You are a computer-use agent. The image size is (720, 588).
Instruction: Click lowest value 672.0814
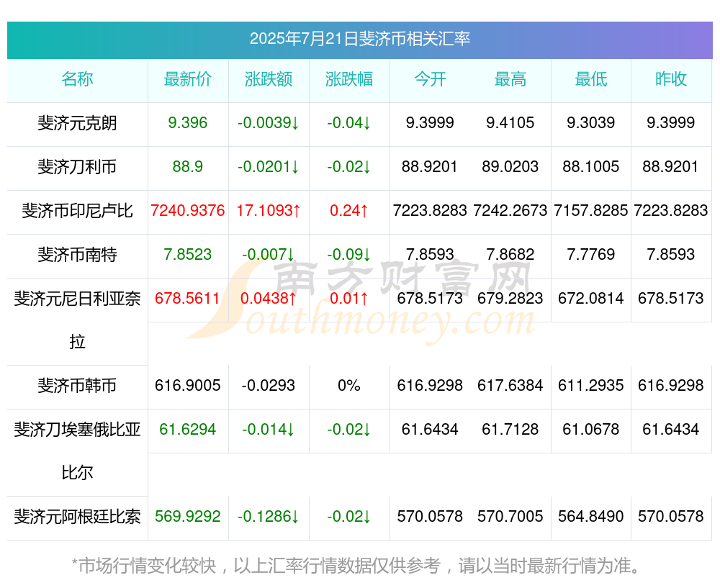pyautogui.click(x=591, y=298)
